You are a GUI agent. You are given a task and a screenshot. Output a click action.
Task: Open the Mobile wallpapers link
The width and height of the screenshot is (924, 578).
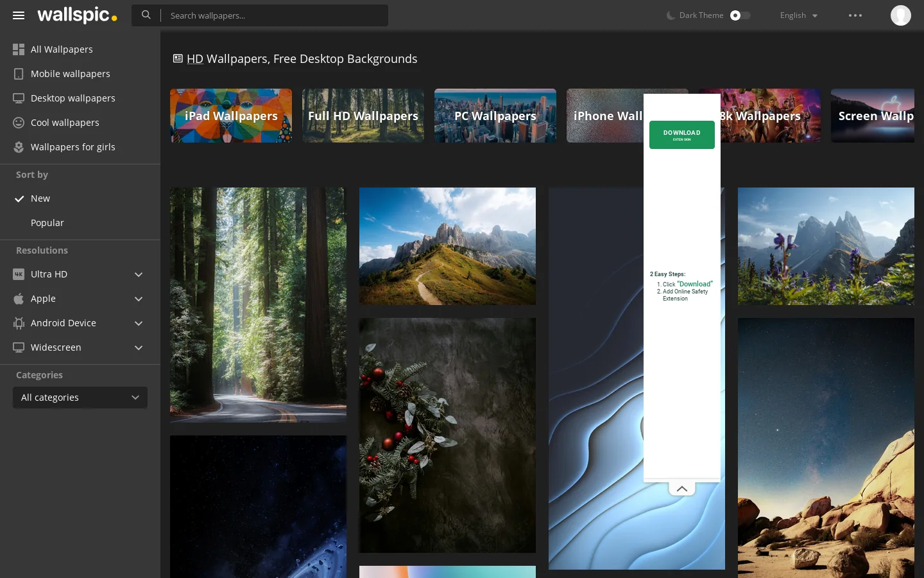pos(71,74)
